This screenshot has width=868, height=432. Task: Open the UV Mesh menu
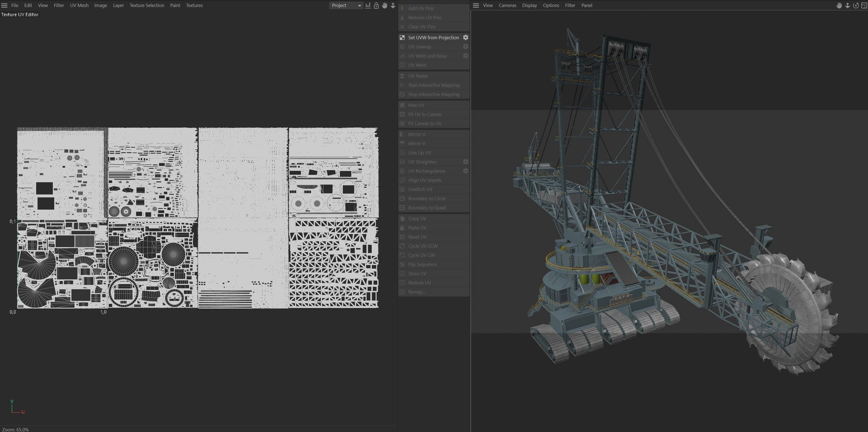79,5
